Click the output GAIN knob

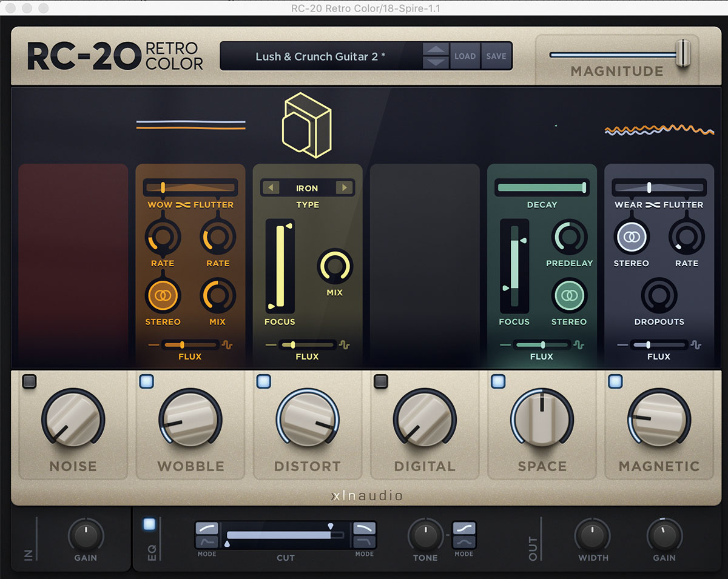(664, 535)
